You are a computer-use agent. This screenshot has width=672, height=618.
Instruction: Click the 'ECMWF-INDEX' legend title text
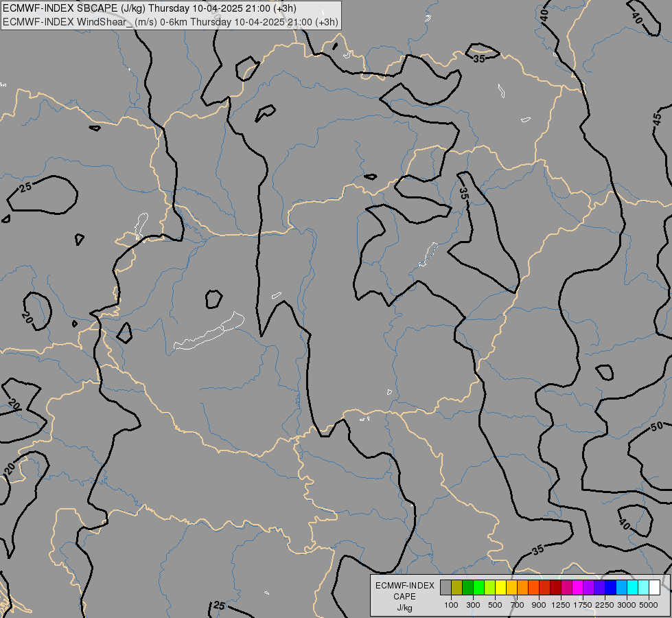point(404,586)
